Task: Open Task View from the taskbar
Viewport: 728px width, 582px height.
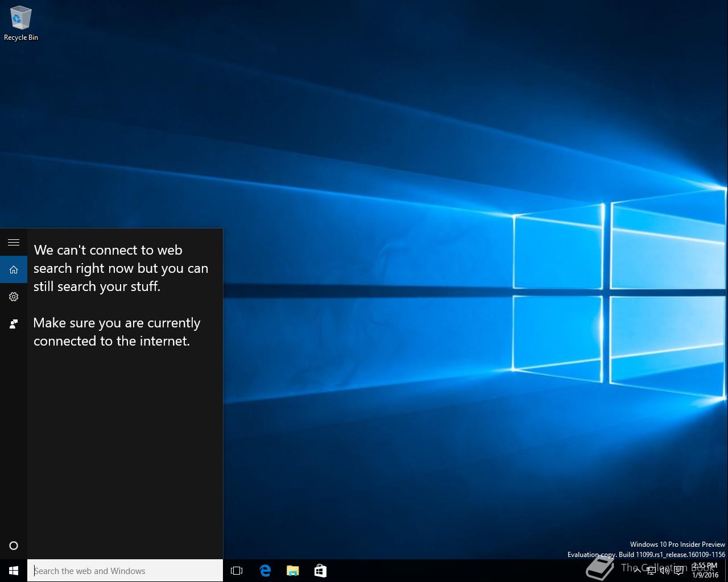Action: pos(237,571)
